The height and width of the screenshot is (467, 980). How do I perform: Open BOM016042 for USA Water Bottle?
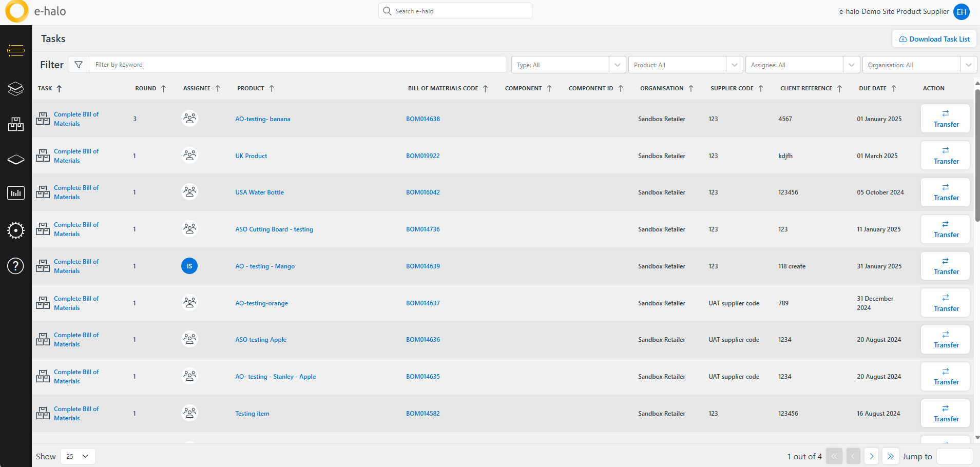point(422,192)
